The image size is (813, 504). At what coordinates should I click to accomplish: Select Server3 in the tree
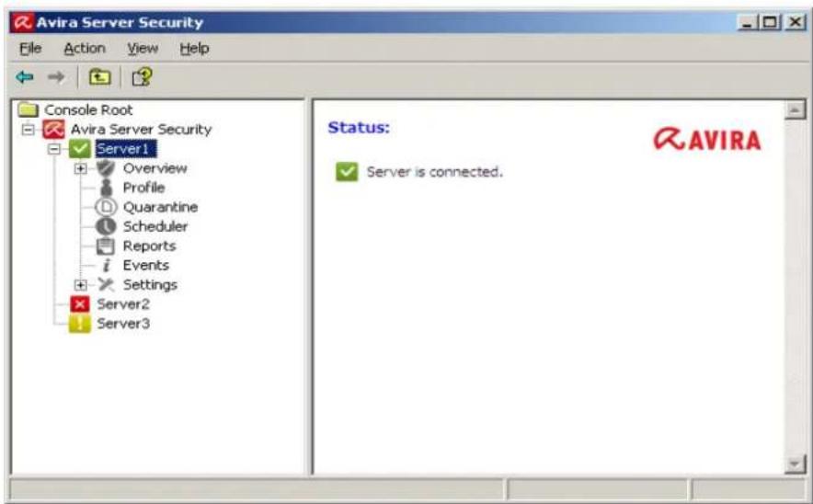pos(123,324)
